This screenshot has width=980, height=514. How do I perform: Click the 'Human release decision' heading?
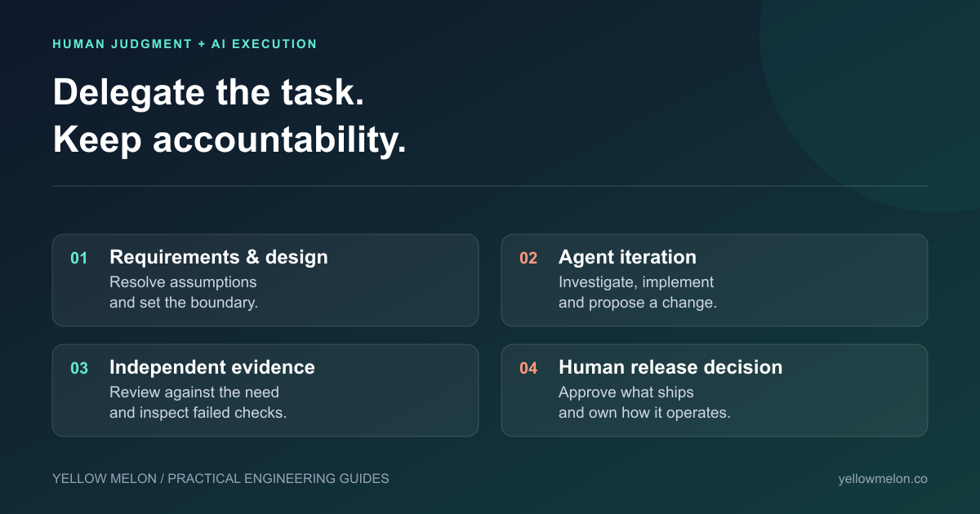[670, 367]
